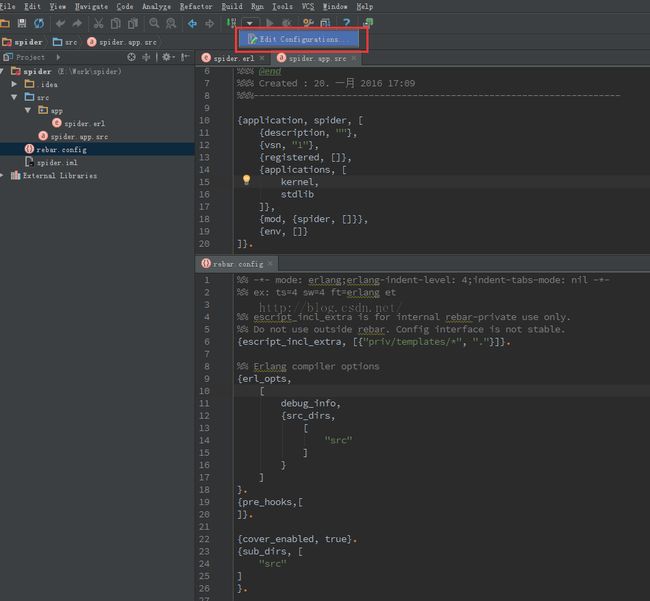Click on cover_enabled line in rebar.config

(x=297, y=539)
